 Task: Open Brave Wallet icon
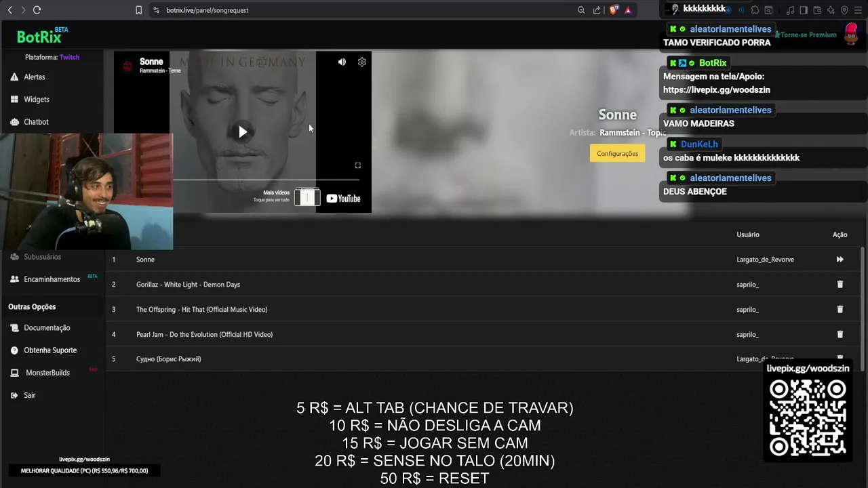click(x=817, y=10)
